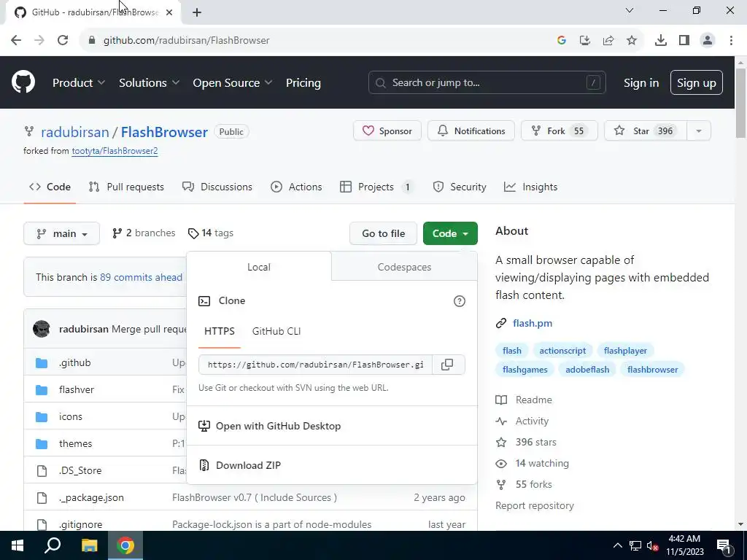Click the actionscript topic tag
Image resolution: width=747 pixels, height=560 pixels.
(x=562, y=351)
